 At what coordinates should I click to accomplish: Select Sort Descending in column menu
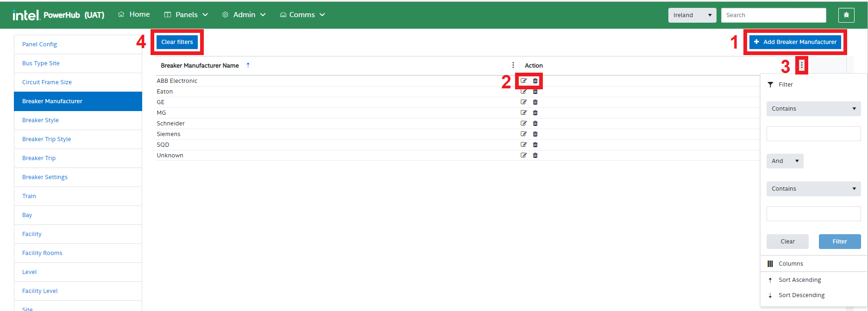coord(801,295)
